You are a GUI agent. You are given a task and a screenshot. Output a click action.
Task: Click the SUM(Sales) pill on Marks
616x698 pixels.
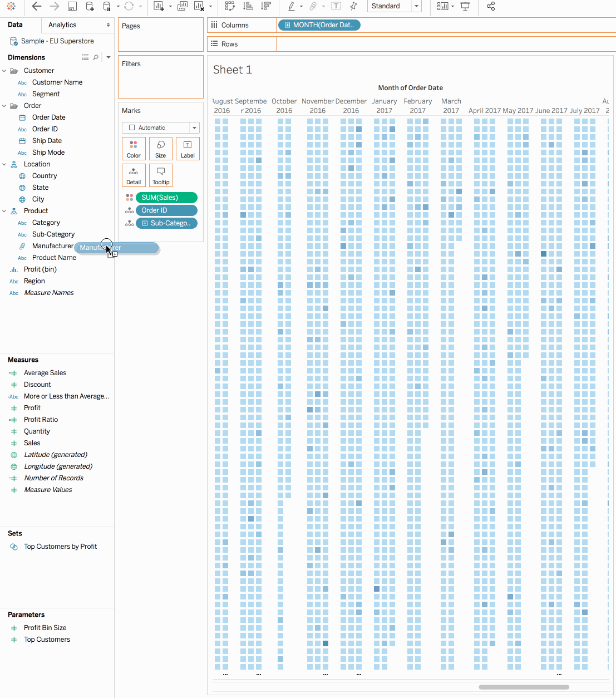(166, 198)
